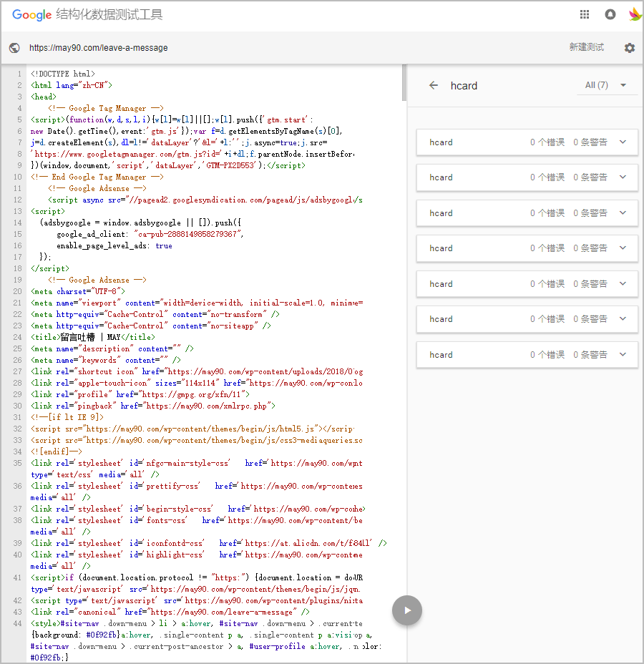Expand the sixth hcard result
Screen dimensions: 644x664
coord(623,319)
